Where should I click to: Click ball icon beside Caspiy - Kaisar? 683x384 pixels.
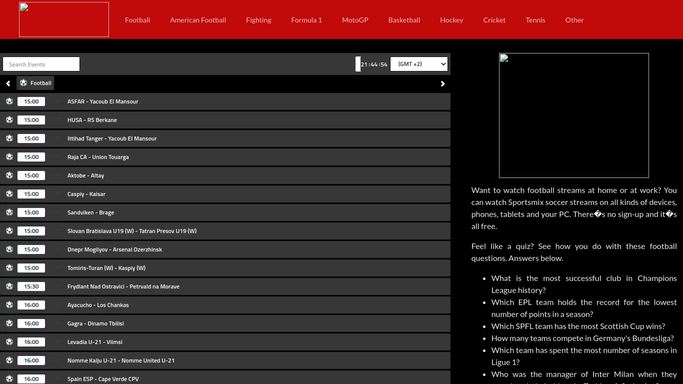[10, 194]
